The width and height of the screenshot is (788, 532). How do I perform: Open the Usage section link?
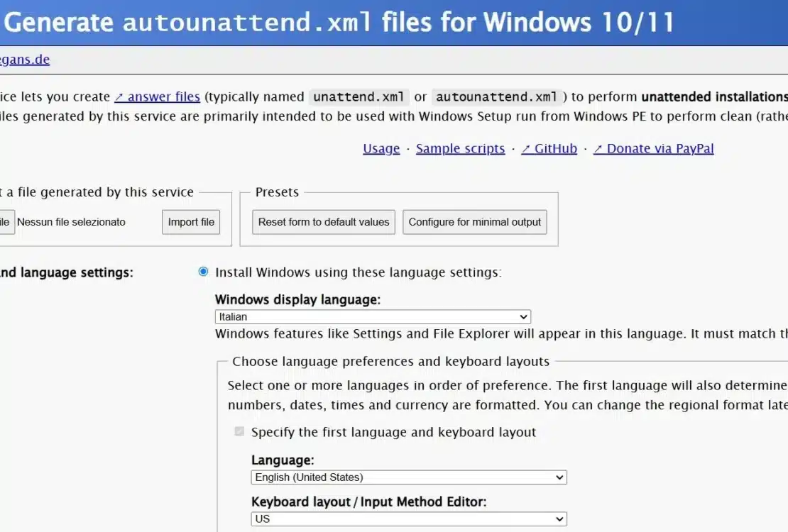click(x=381, y=148)
